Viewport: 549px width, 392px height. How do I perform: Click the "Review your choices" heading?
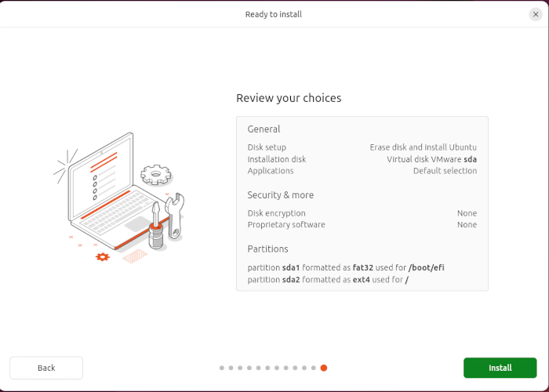[x=289, y=98]
